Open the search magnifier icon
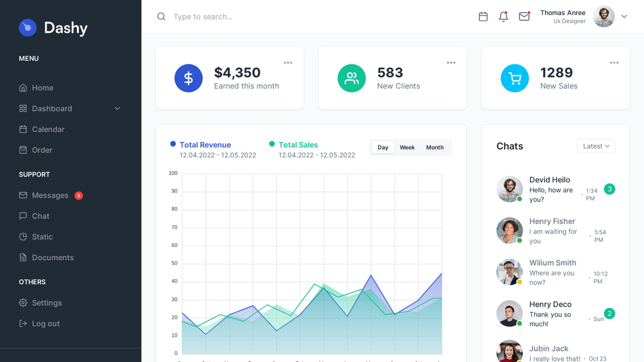644x362 pixels. click(x=161, y=16)
